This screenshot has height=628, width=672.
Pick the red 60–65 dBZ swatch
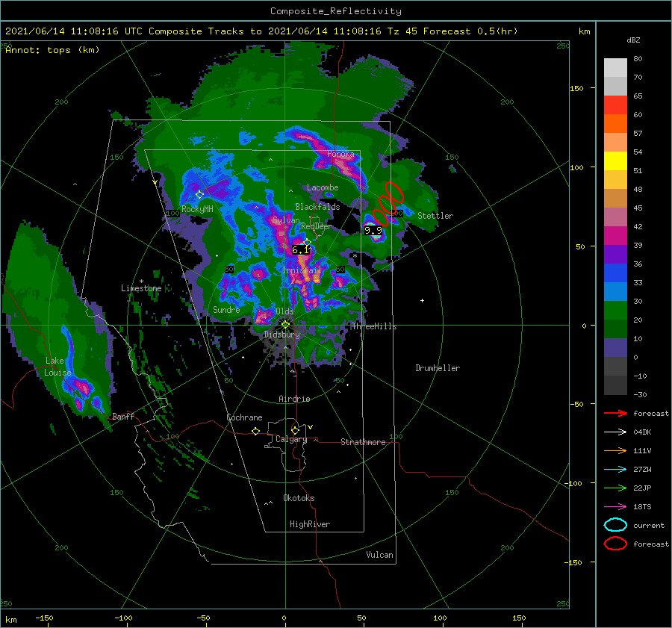click(x=615, y=105)
